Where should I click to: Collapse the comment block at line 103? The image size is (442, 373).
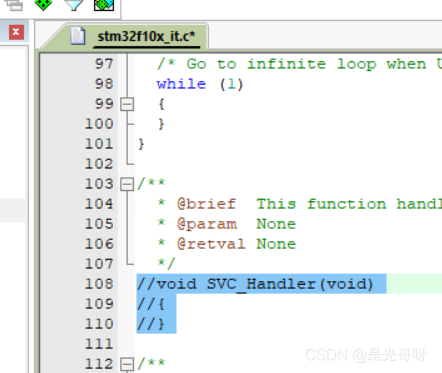coord(127,184)
